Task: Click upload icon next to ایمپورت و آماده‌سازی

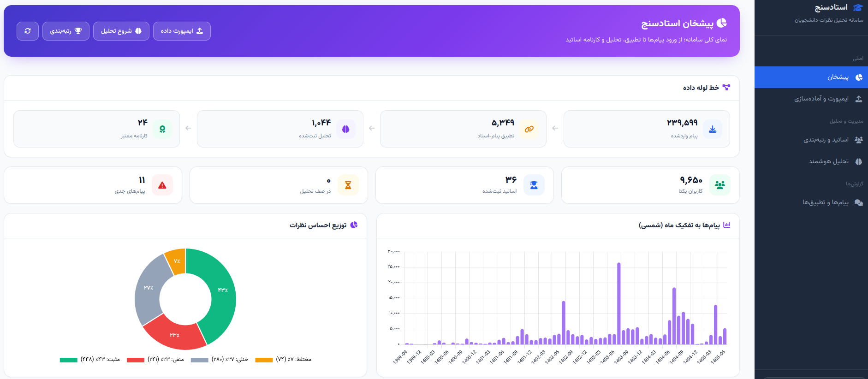Action: click(858, 99)
